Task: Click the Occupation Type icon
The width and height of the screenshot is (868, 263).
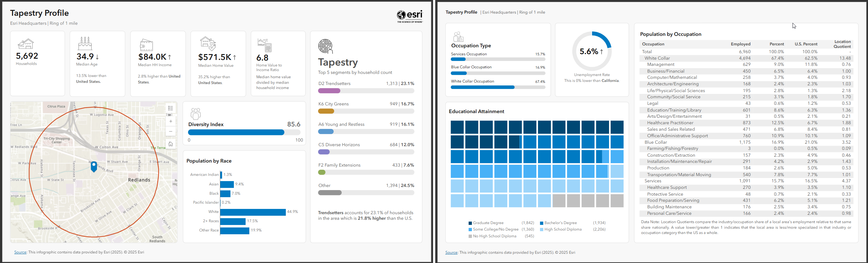Action: click(x=459, y=37)
